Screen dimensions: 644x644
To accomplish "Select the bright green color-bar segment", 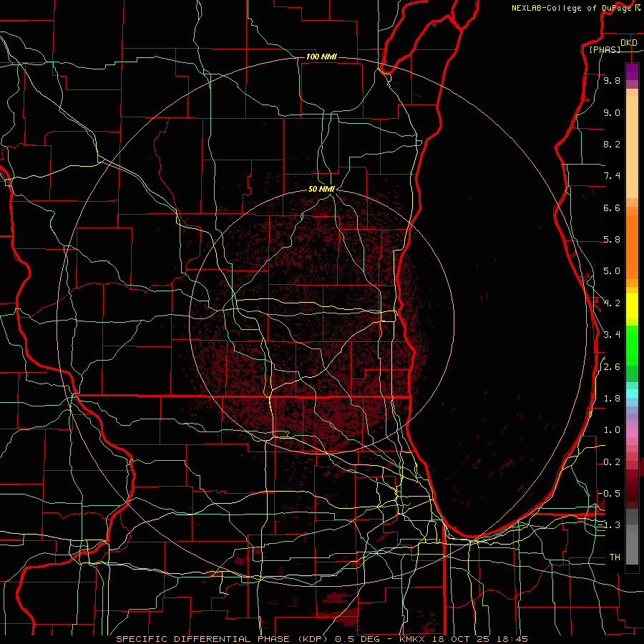I will 632,346.
